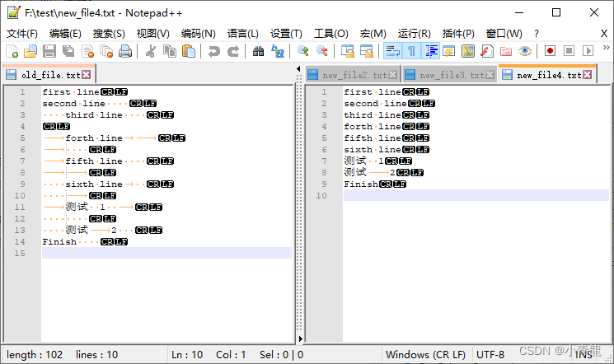The height and width of the screenshot is (364, 614).
Task: Open Folder as Workspace icon
Action: point(506,51)
